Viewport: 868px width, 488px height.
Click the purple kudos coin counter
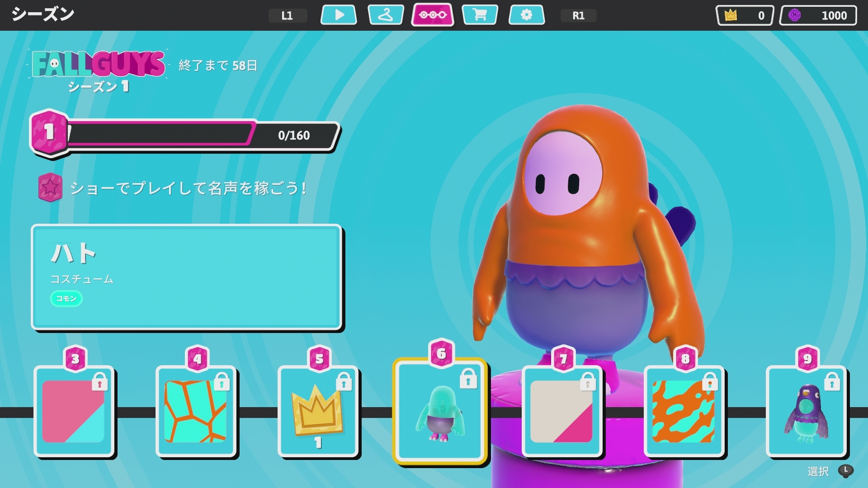click(818, 15)
